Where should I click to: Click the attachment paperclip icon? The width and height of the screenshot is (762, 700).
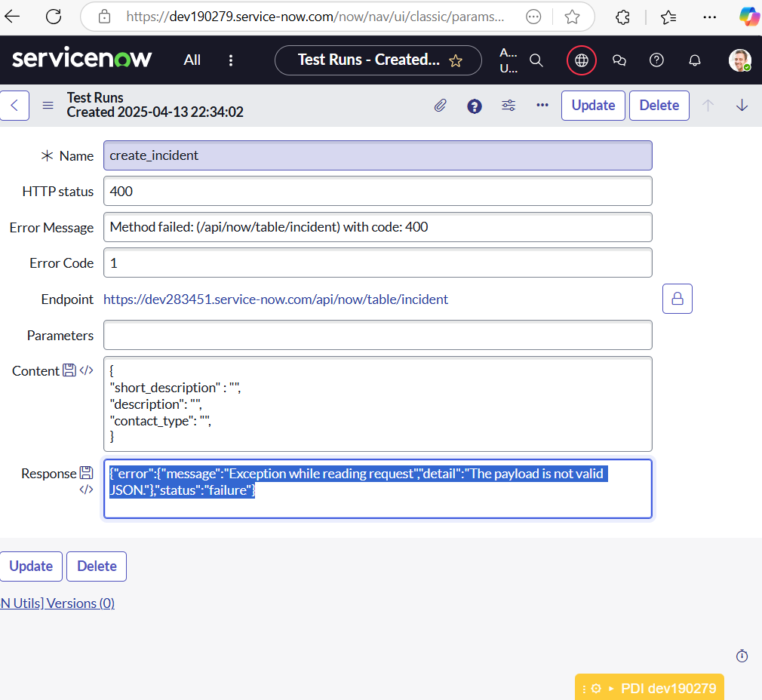click(x=441, y=106)
